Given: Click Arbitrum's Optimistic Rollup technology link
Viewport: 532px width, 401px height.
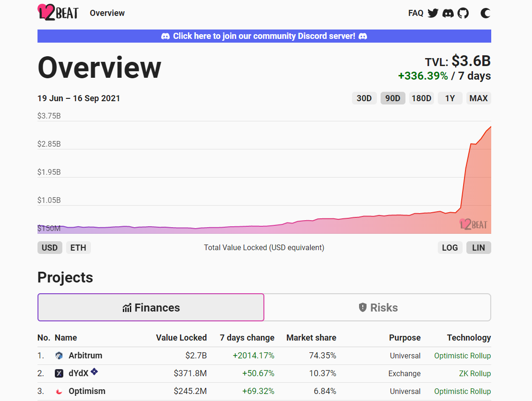Looking at the screenshot, I should click(463, 356).
